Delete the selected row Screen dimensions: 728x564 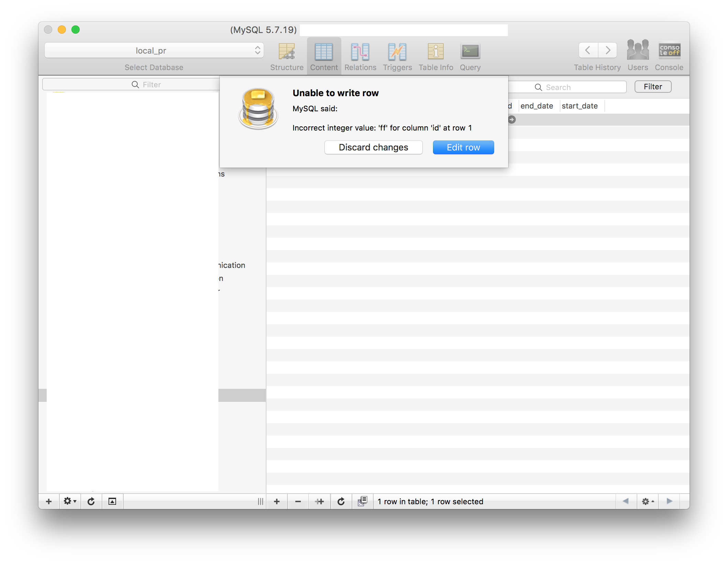(298, 501)
